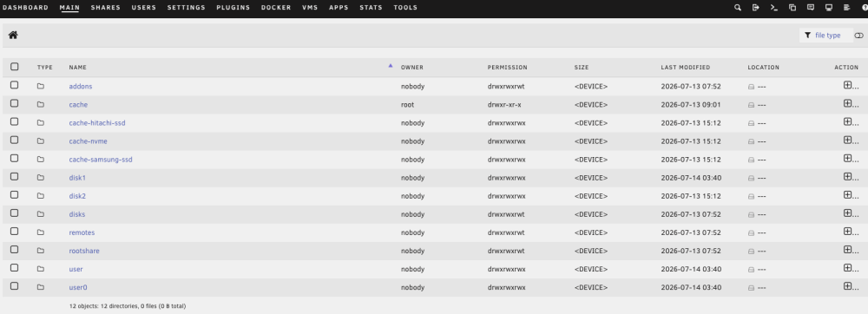The image size is (868, 314).
Task: Open the web terminal icon
Action: (x=774, y=8)
